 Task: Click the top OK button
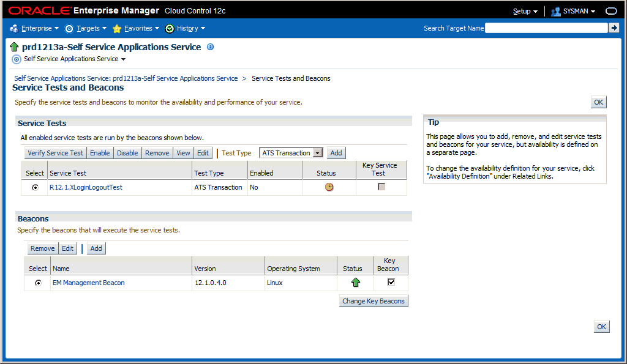tap(599, 102)
